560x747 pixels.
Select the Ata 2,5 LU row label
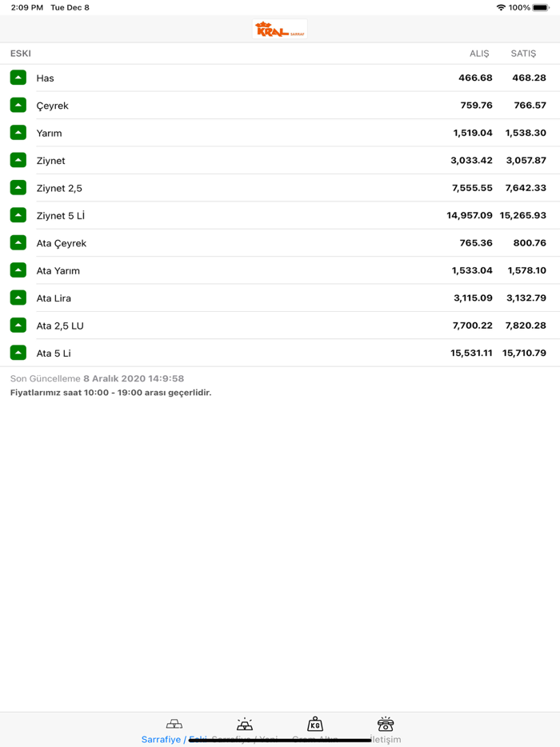click(x=60, y=326)
